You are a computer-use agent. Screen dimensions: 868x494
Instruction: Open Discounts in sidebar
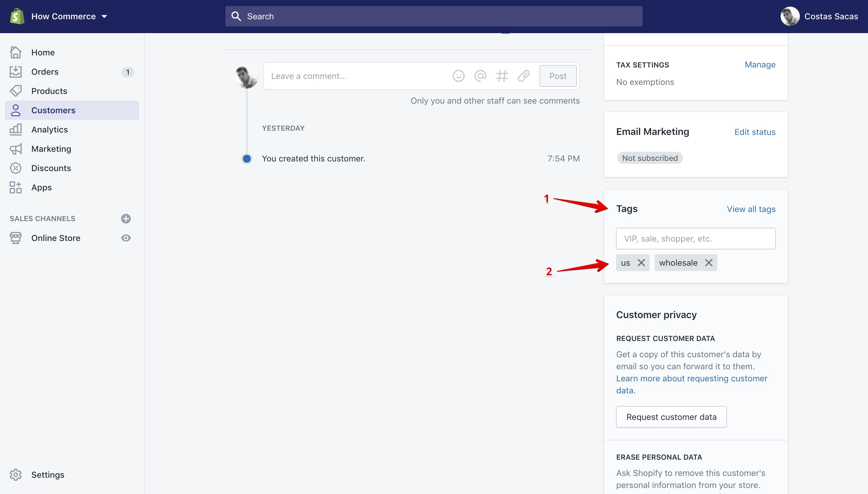click(x=51, y=168)
